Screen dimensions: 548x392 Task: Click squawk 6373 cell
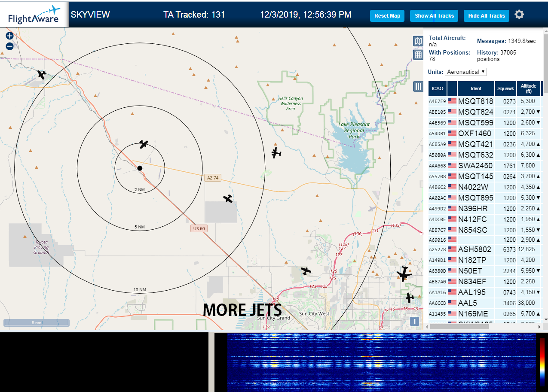pyautogui.click(x=505, y=249)
